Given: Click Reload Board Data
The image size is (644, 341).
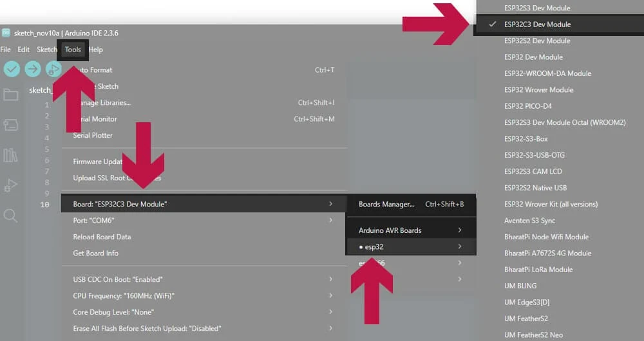Looking at the screenshot, I should [204, 237].
